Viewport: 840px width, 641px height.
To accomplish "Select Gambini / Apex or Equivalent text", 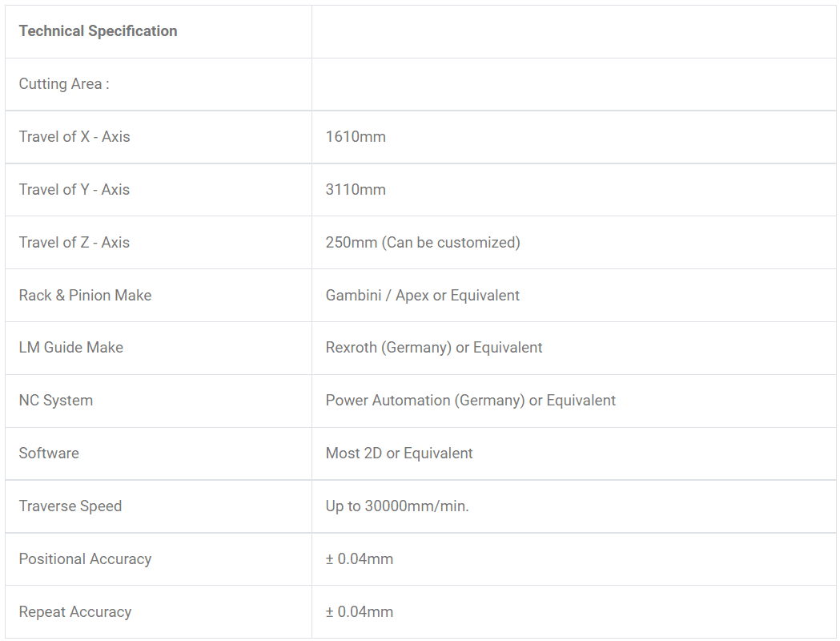I will (423, 296).
